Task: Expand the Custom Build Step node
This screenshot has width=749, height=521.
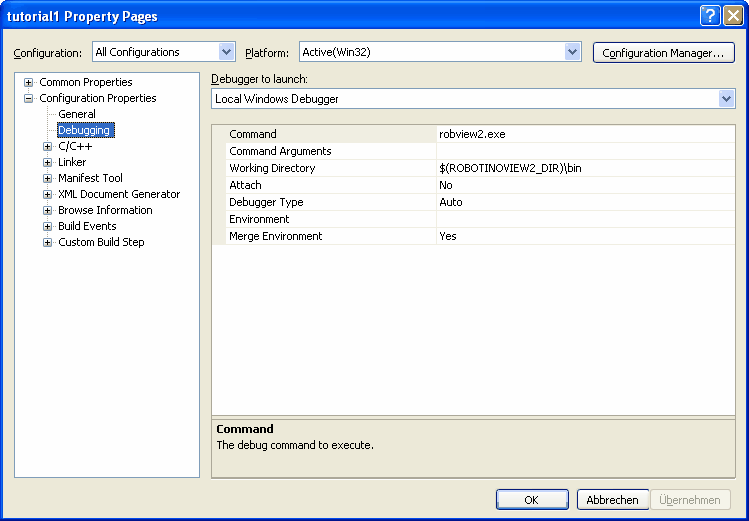Action: point(47,243)
